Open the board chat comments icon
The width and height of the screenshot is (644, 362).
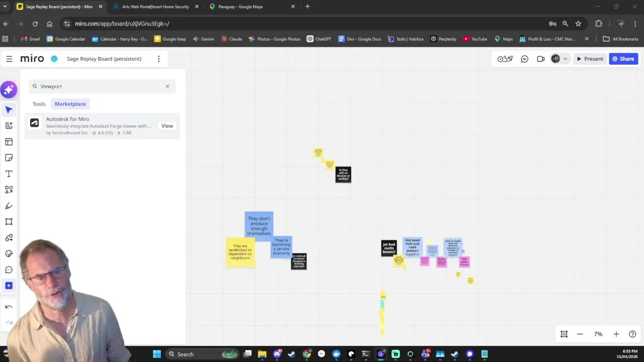point(524,59)
